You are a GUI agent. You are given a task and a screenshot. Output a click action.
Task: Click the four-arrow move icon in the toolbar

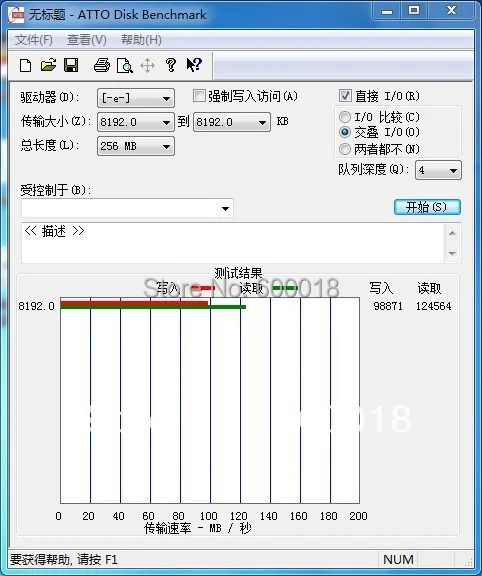147,66
